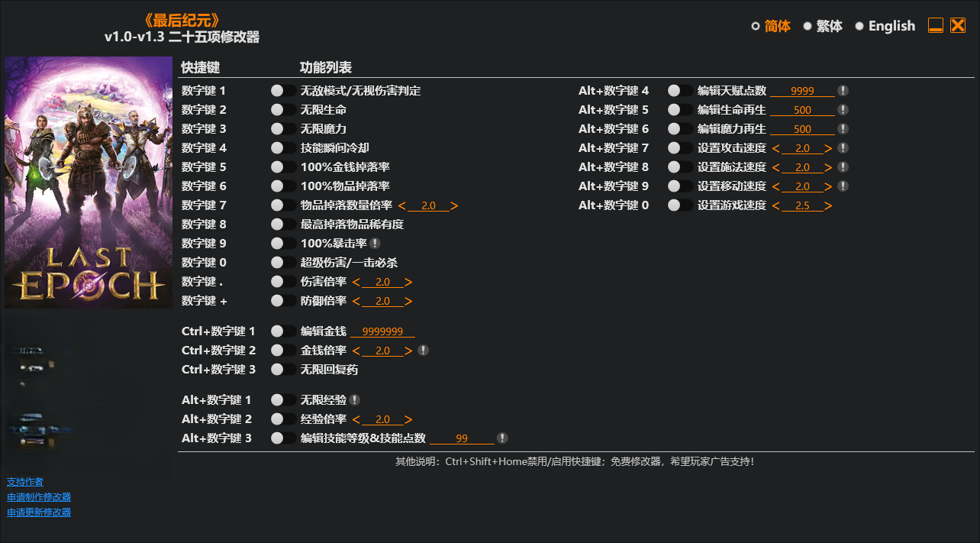Open 申请更新修改器 link

tap(39, 512)
